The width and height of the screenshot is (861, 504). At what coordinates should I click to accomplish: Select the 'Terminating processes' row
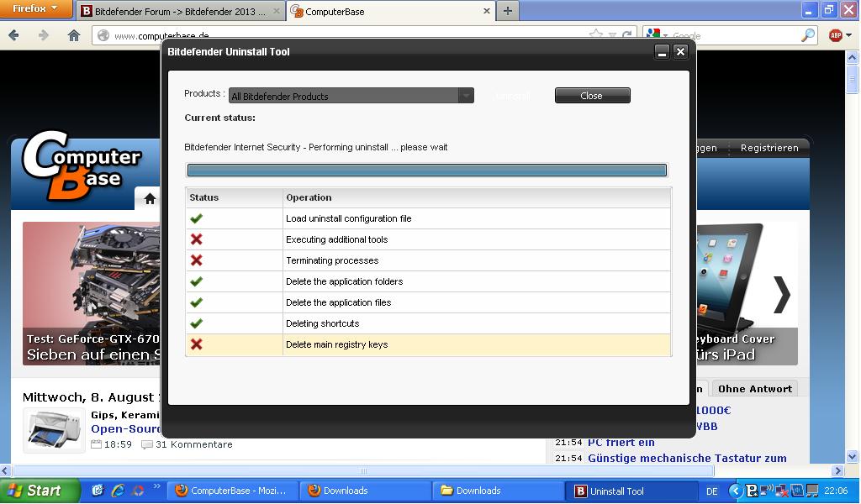428,260
